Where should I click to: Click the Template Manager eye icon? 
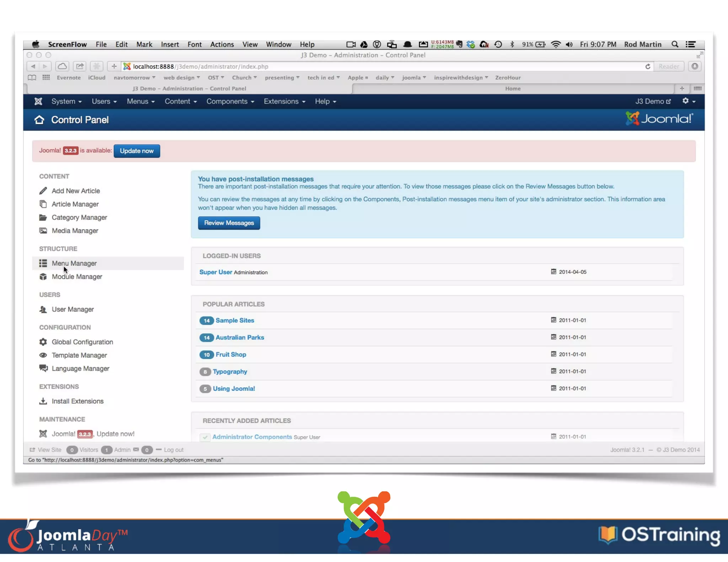point(43,355)
